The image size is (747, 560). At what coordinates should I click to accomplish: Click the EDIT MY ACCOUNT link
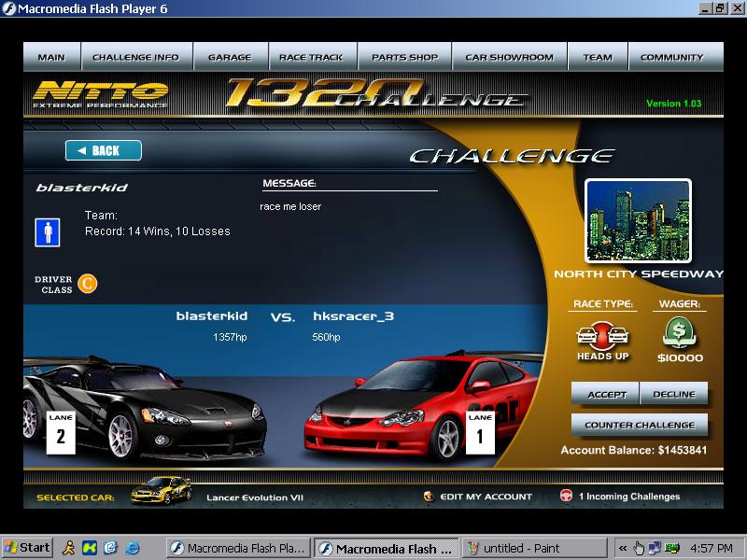(486, 497)
